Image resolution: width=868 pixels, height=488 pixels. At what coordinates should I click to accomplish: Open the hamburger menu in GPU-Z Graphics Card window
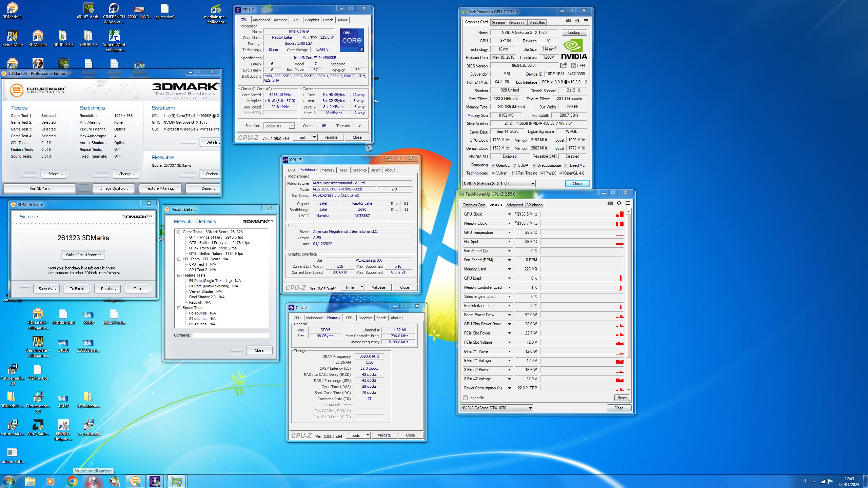pyautogui.click(x=586, y=21)
